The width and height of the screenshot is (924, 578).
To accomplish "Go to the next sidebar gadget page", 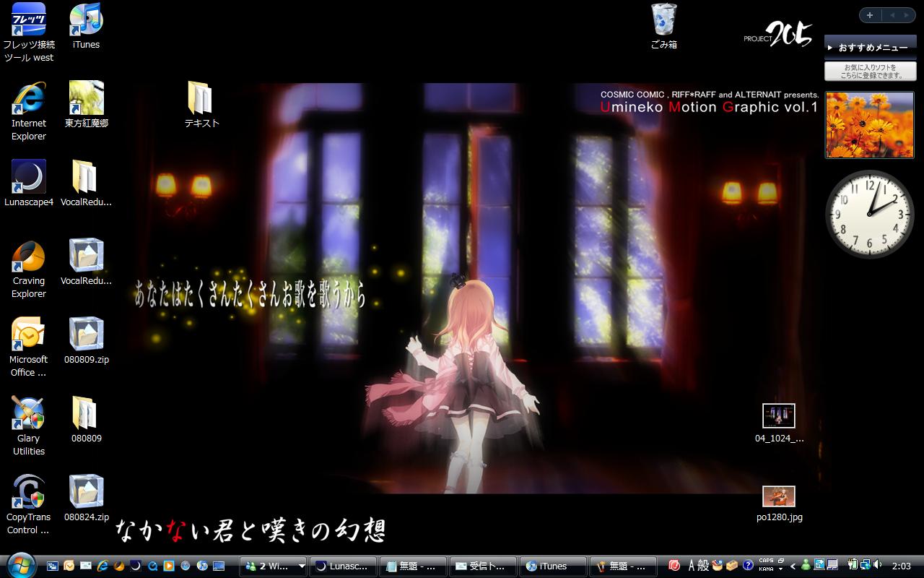I will tap(906, 15).
